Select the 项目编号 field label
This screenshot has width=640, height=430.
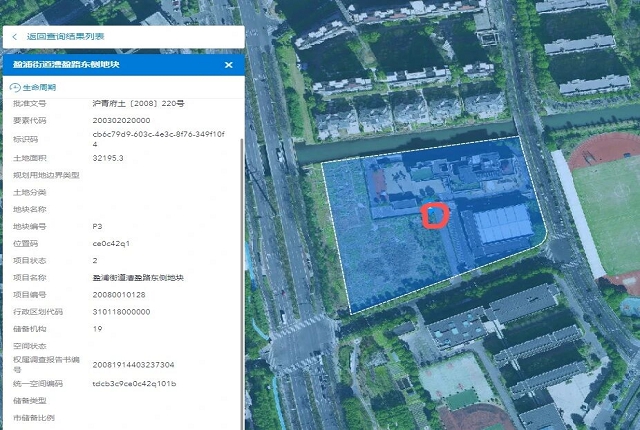click(x=29, y=295)
